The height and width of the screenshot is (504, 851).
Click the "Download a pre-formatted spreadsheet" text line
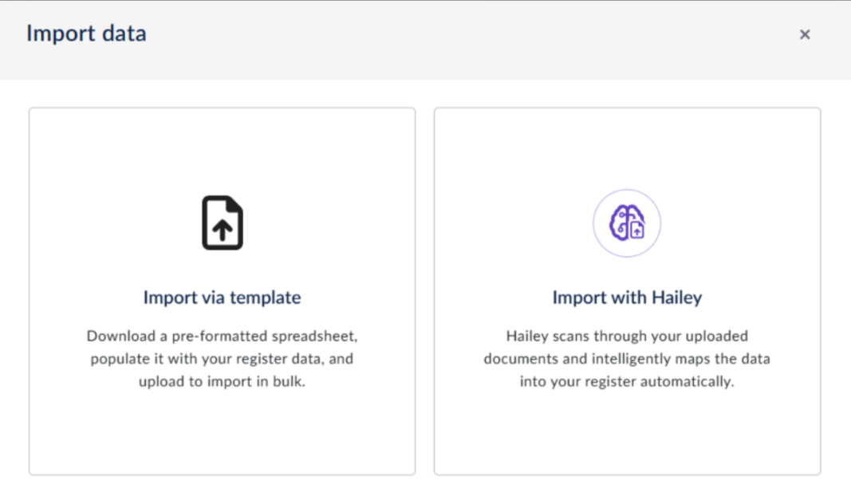tap(222, 336)
